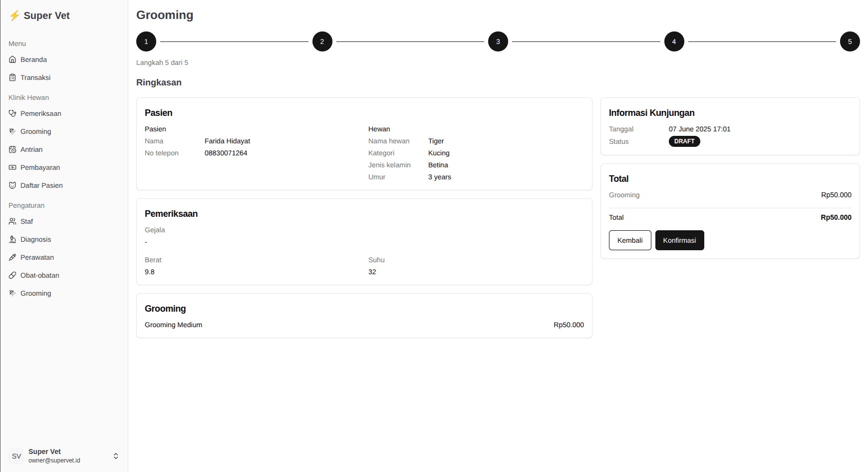The image size is (868, 472).
Task: Select the Beranda home icon
Action: [x=12, y=59]
